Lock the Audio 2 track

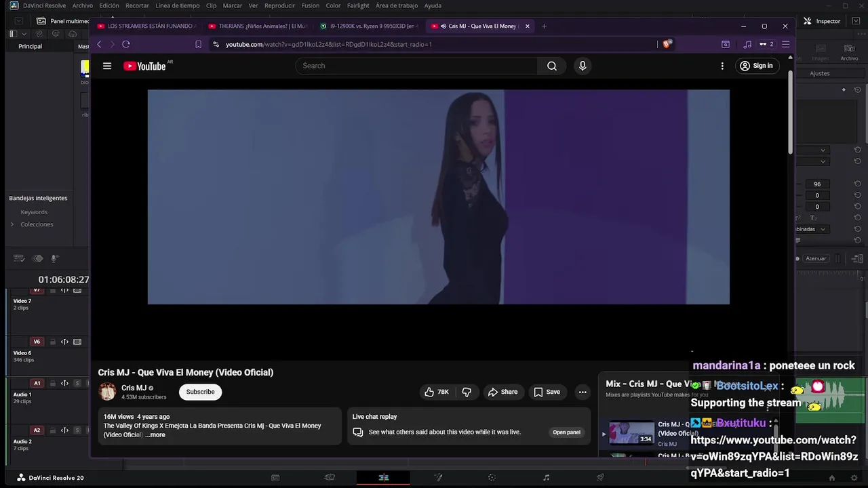[52, 430]
